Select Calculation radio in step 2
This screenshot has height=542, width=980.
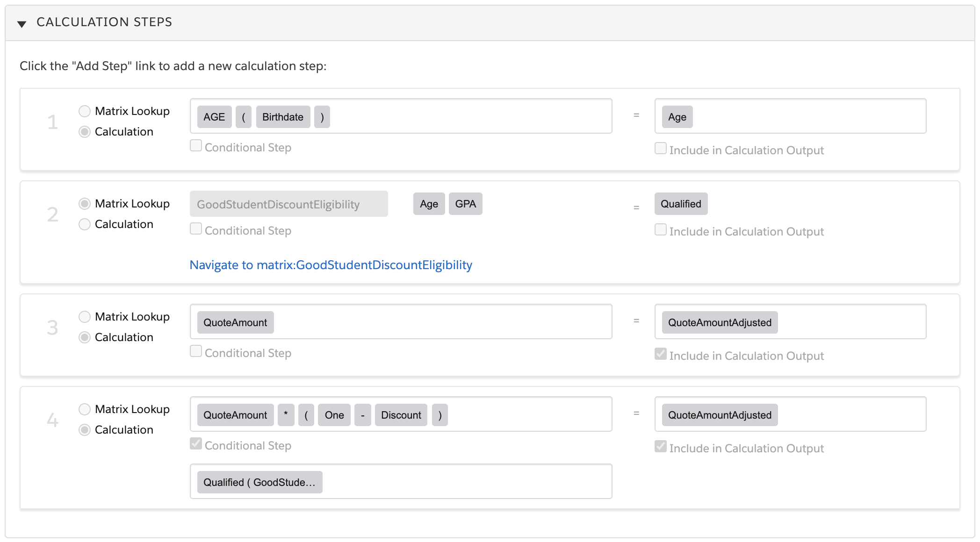point(85,224)
